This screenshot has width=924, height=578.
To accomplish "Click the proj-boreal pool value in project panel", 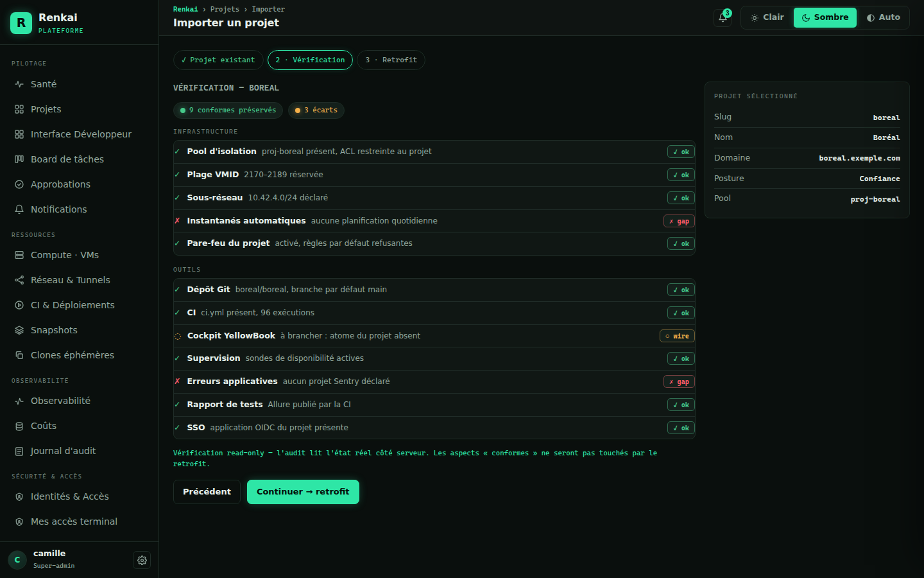I will pos(875,199).
